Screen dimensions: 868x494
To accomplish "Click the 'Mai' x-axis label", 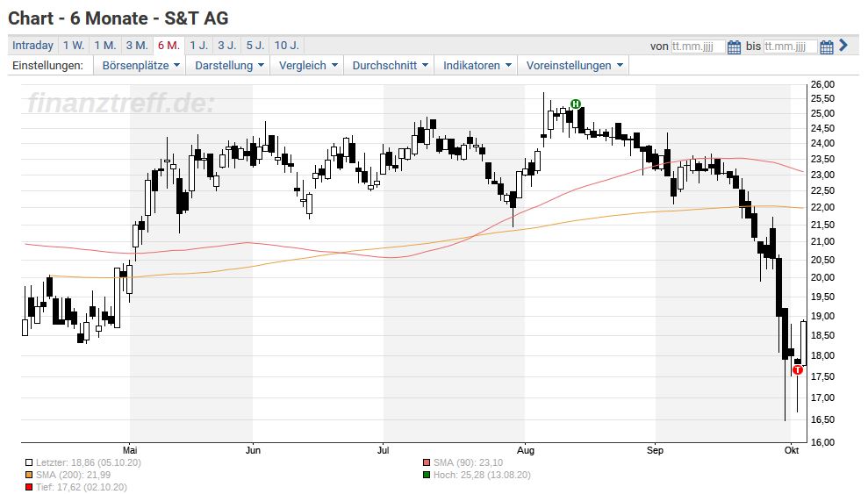I will [x=130, y=450].
